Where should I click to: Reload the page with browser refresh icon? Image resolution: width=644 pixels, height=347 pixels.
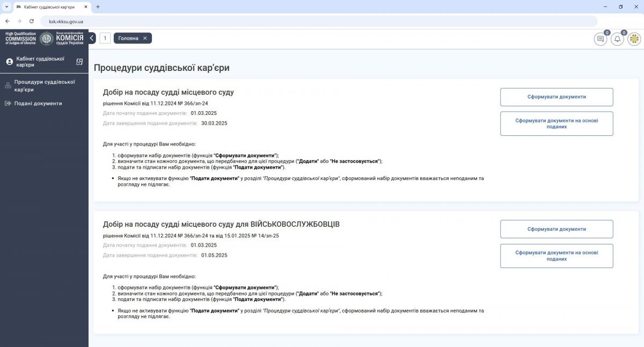pos(32,21)
